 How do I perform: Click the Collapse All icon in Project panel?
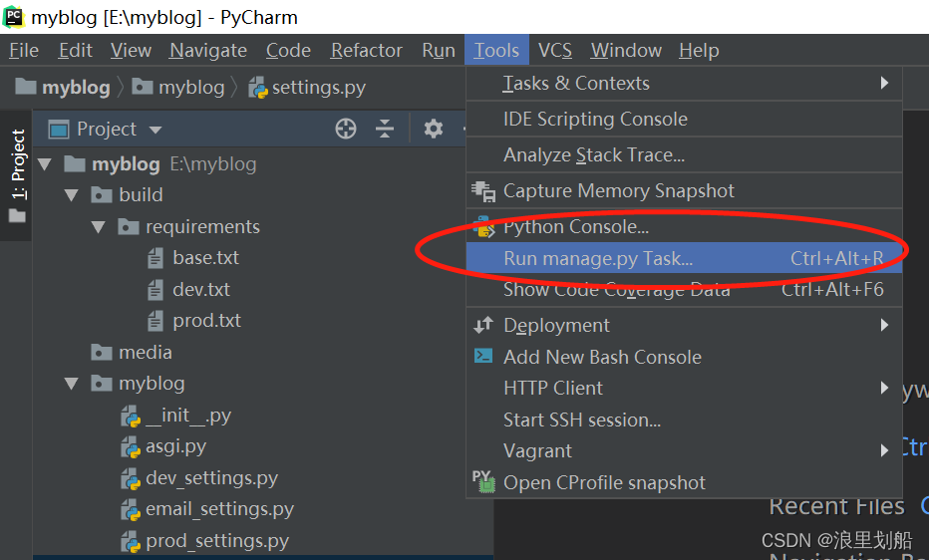tap(385, 129)
